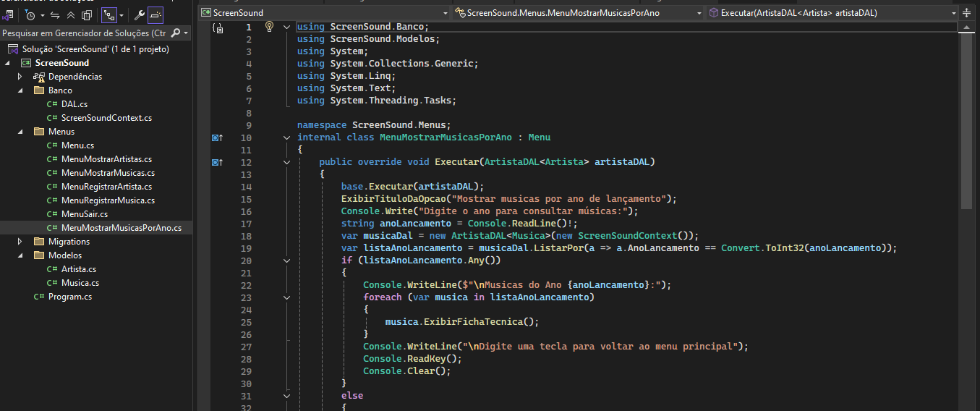Collapse the Modelos folder arrow
Image resolution: width=980 pixels, height=411 pixels.
point(21,255)
